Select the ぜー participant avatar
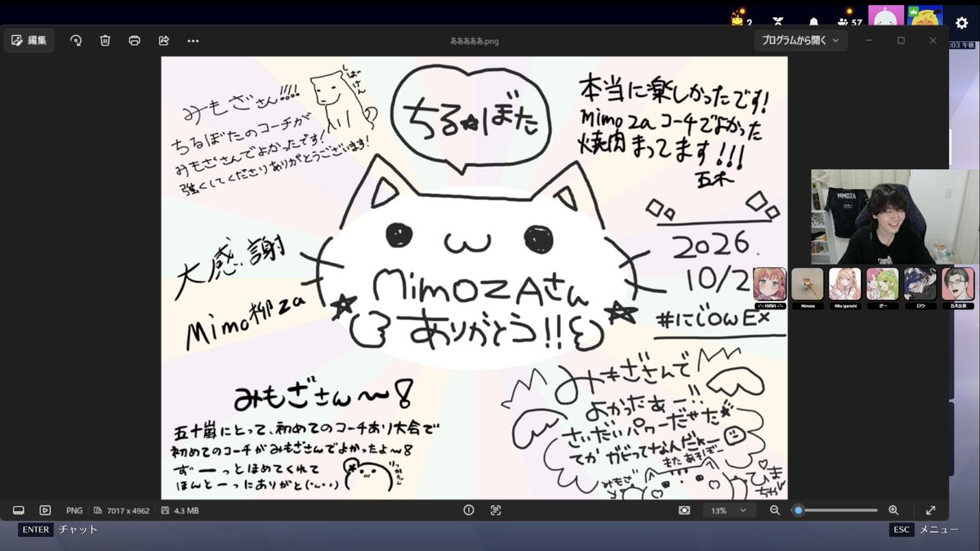 (x=883, y=284)
